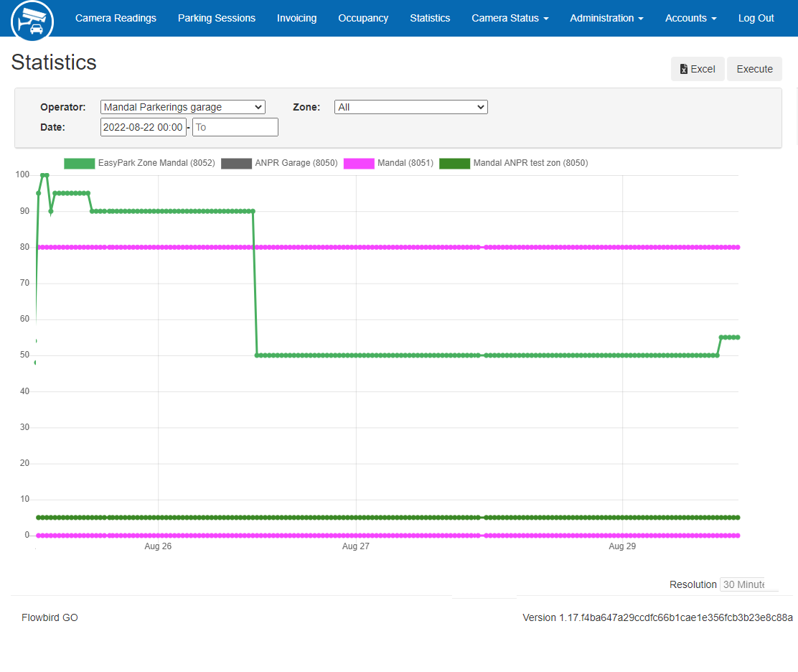The image size is (798, 672).
Task: Navigate to the Occupancy page
Action: click(363, 19)
